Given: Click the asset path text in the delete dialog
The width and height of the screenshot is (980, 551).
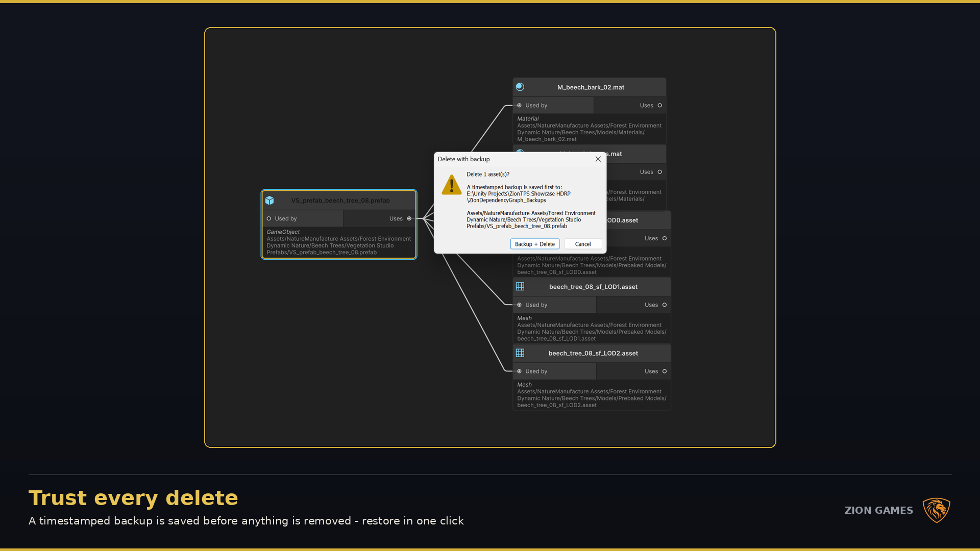Looking at the screenshot, I should click(x=531, y=220).
